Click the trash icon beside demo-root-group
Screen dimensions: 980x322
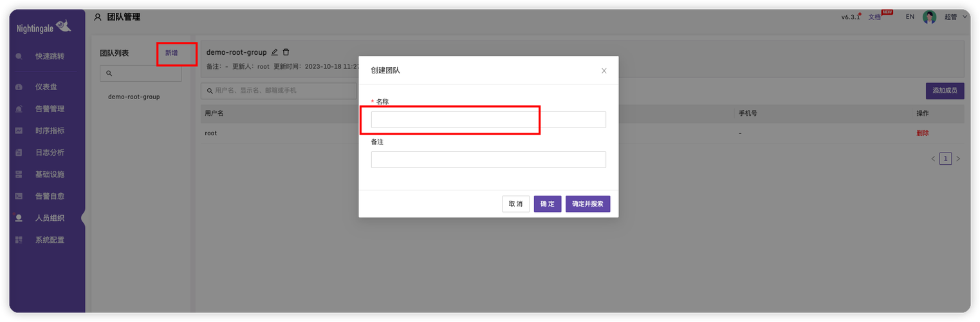click(x=286, y=52)
